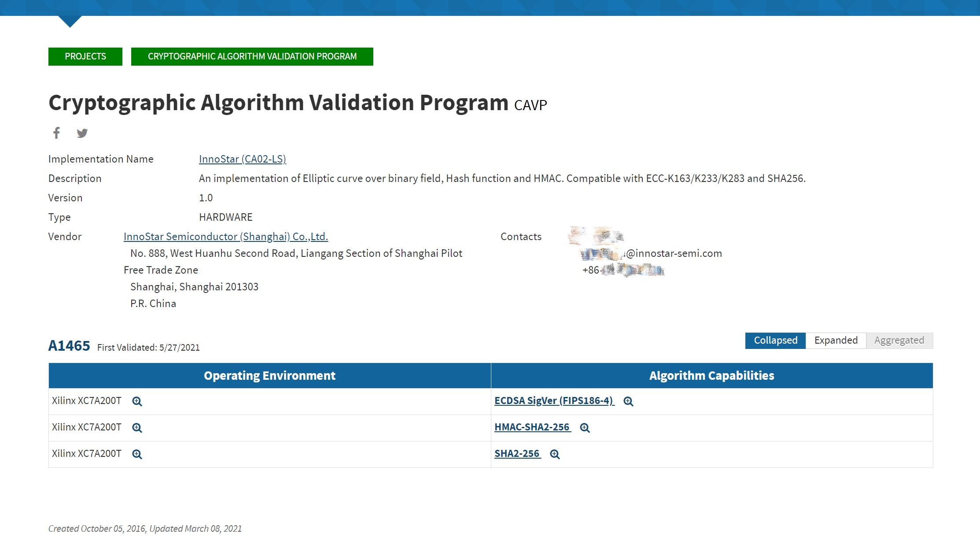Screen dimensions: 980x556
Task: Open InnoStar (CA02-LS) implementation link
Action: click(x=242, y=159)
